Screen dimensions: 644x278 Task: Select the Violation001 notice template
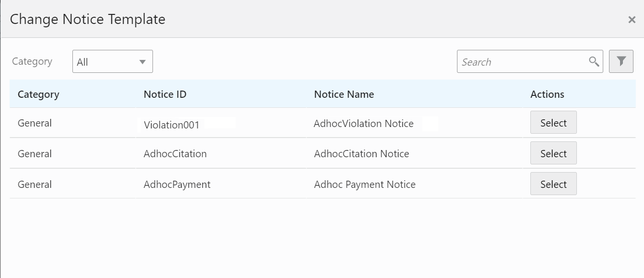pos(553,123)
